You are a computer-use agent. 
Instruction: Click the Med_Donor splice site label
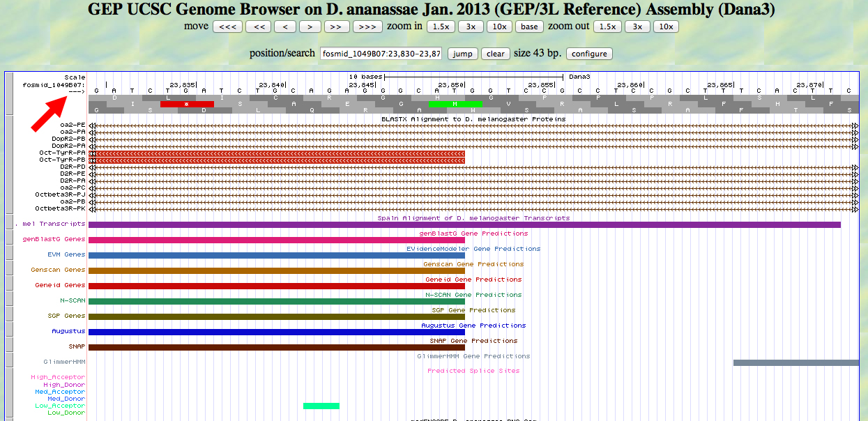[x=66, y=399]
